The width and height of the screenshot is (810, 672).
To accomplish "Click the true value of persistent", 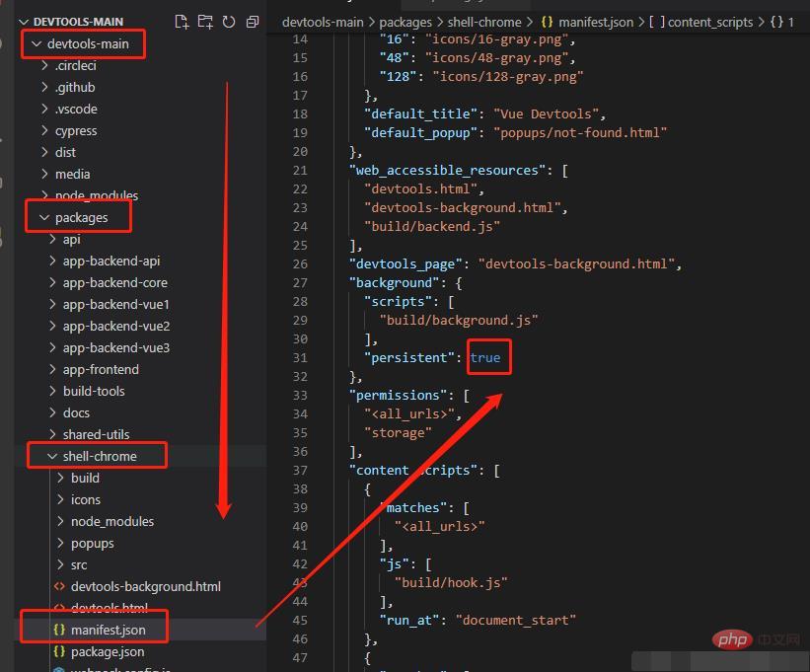I will click(485, 357).
